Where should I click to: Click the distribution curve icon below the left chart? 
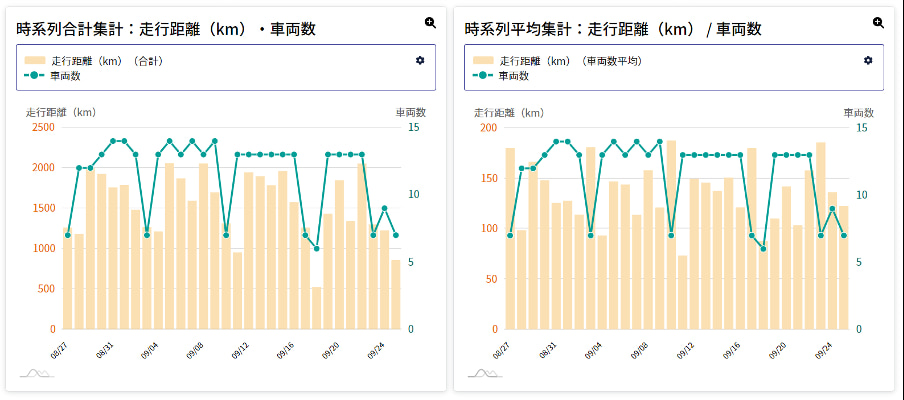click(37, 373)
